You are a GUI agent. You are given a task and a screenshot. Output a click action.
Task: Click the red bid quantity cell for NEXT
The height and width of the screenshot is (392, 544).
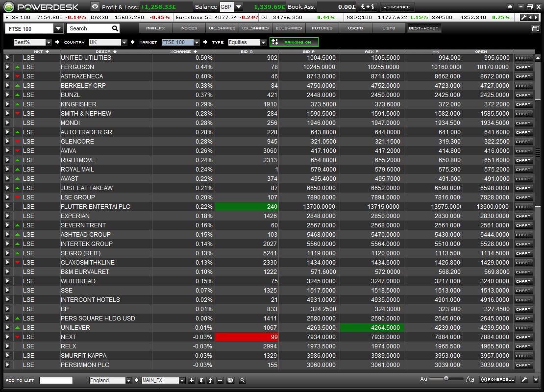pos(247,337)
